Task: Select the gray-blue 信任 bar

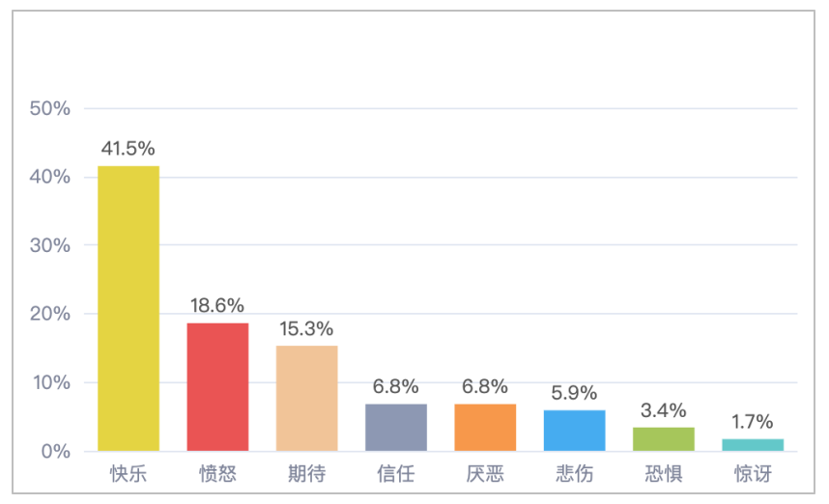Action: tap(396, 428)
